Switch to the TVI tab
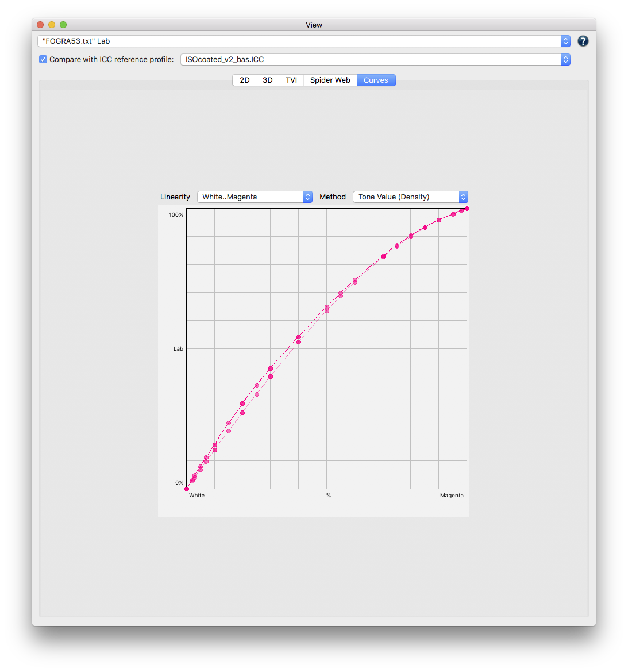The width and height of the screenshot is (628, 672). (x=291, y=80)
